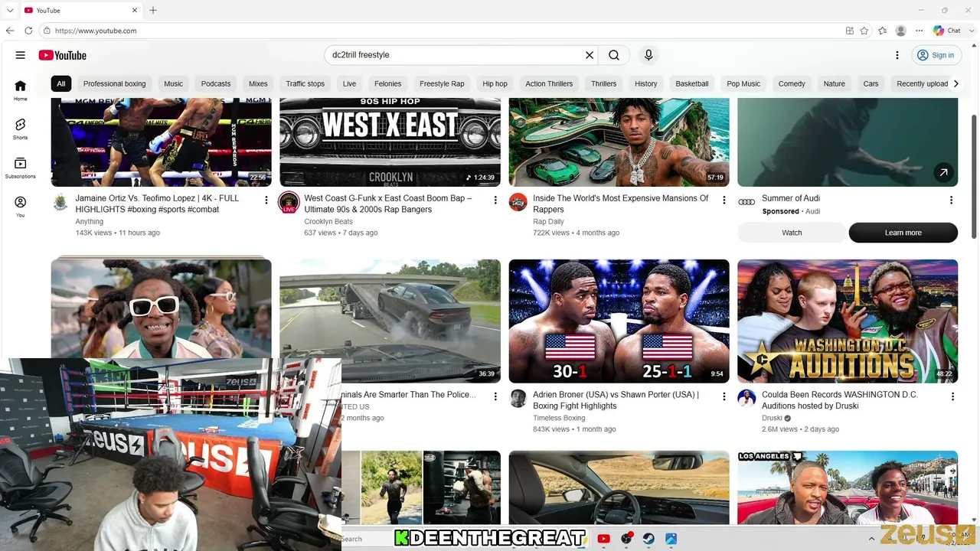Open the 30-1 vs 25-1-1 boxing thumbnail

click(619, 321)
